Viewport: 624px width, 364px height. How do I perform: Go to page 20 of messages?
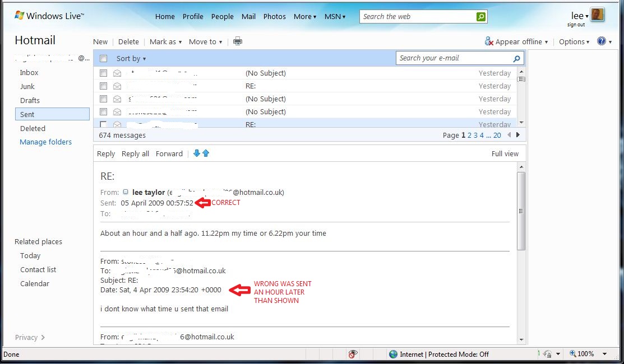click(x=497, y=135)
